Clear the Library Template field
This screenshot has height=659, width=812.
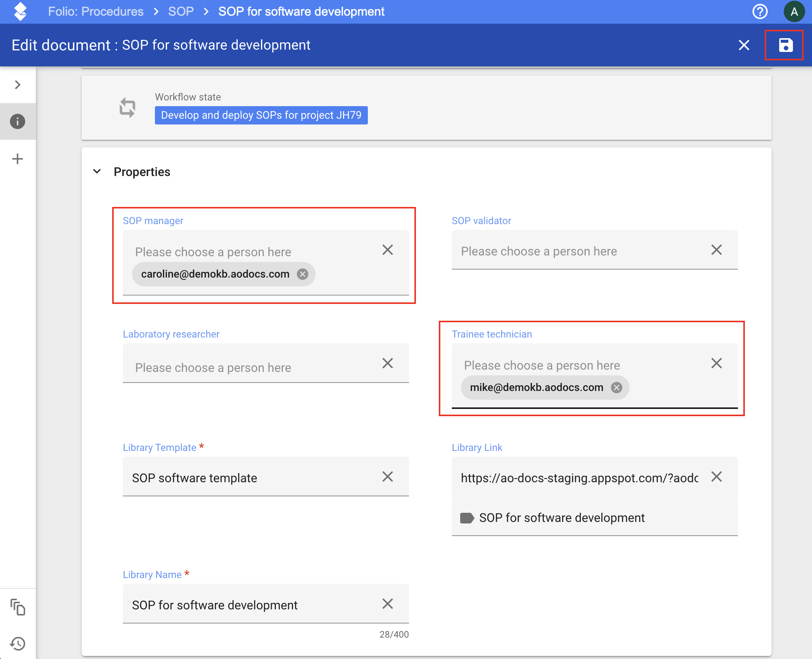pyautogui.click(x=388, y=476)
